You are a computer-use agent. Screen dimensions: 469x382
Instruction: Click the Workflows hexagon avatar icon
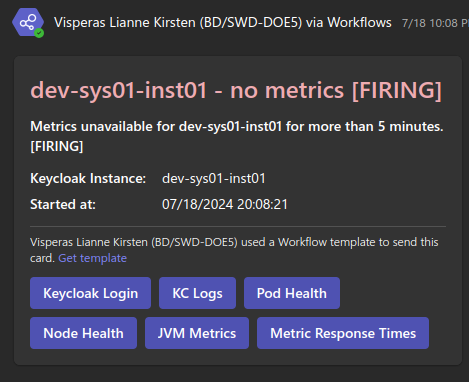(28, 22)
